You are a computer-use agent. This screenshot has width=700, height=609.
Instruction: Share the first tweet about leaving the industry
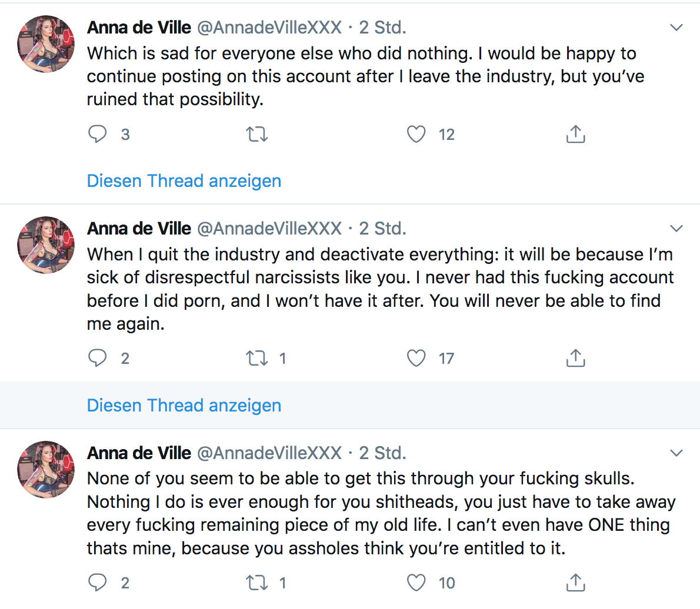575,135
